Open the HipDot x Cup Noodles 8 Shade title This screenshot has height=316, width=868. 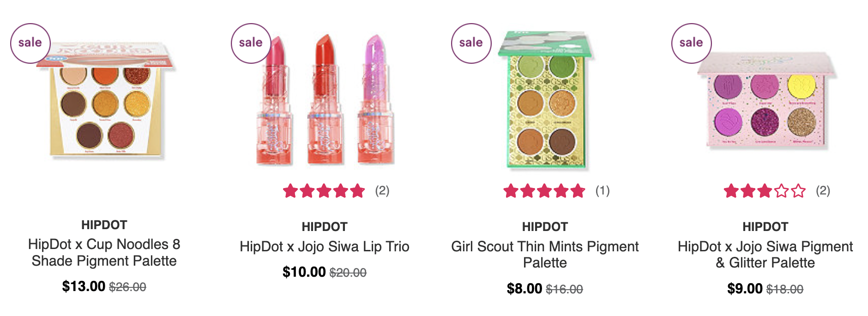(x=104, y=252)
